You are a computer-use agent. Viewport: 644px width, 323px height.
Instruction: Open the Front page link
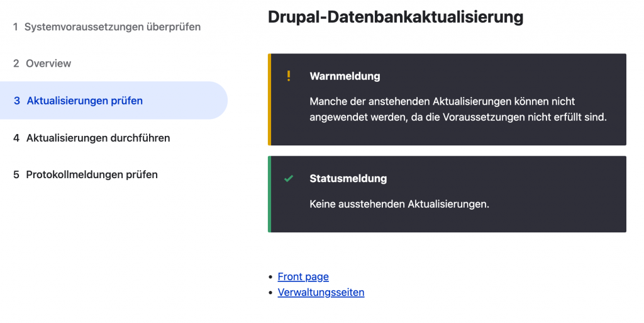[x=303, y=276]
